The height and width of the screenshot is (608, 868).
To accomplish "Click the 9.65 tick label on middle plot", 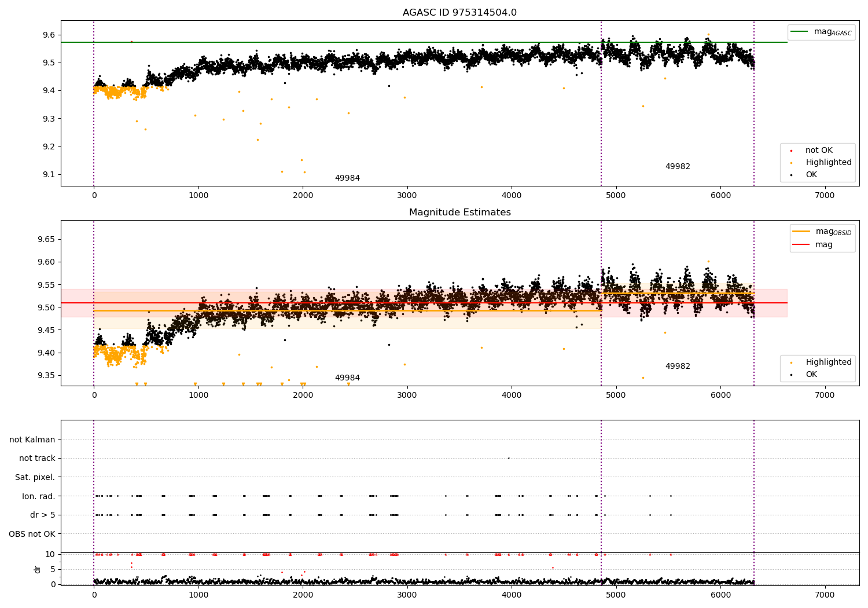I will click(x=46, y=240).
